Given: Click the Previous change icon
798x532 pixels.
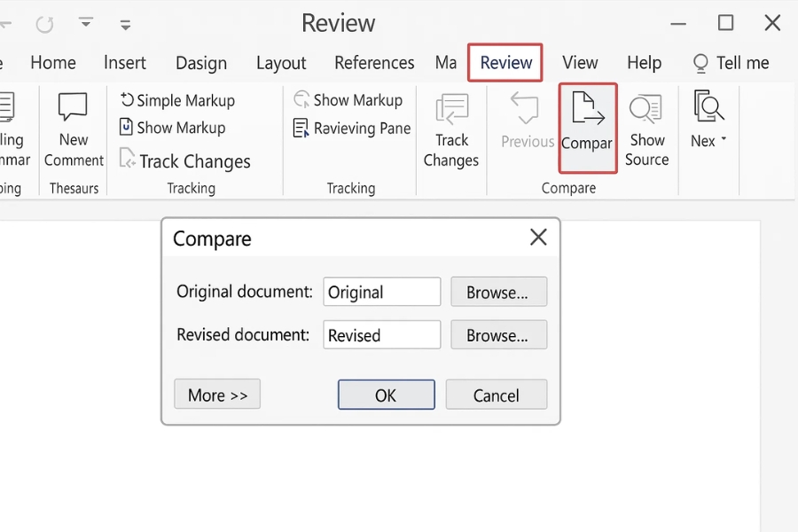Looking at the screenshot, I should point(527,110).
